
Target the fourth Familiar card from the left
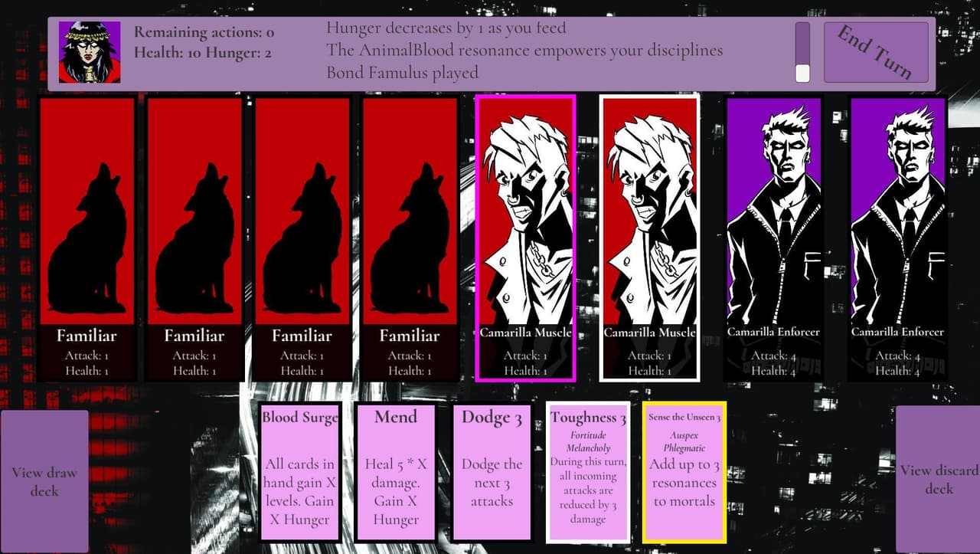tap(410, 238)
